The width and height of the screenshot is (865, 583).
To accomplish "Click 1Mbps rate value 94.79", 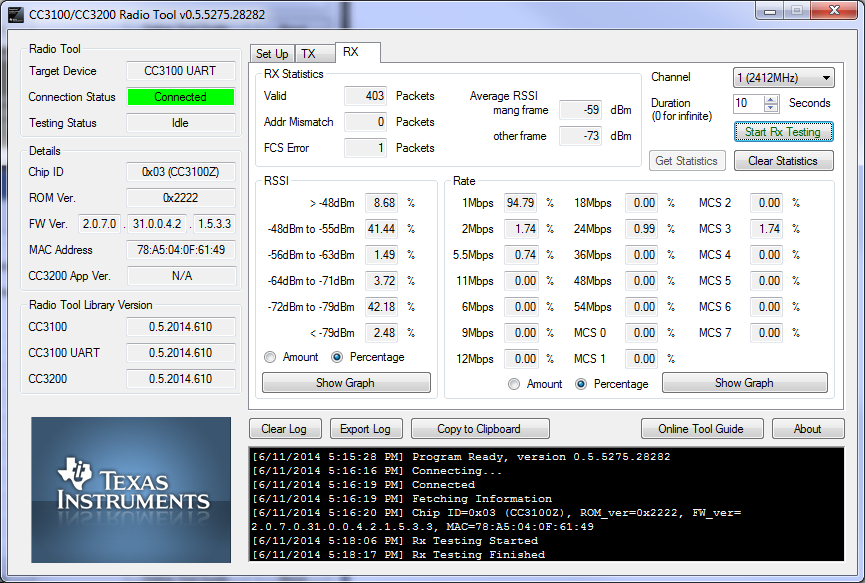I will point(521,203).
